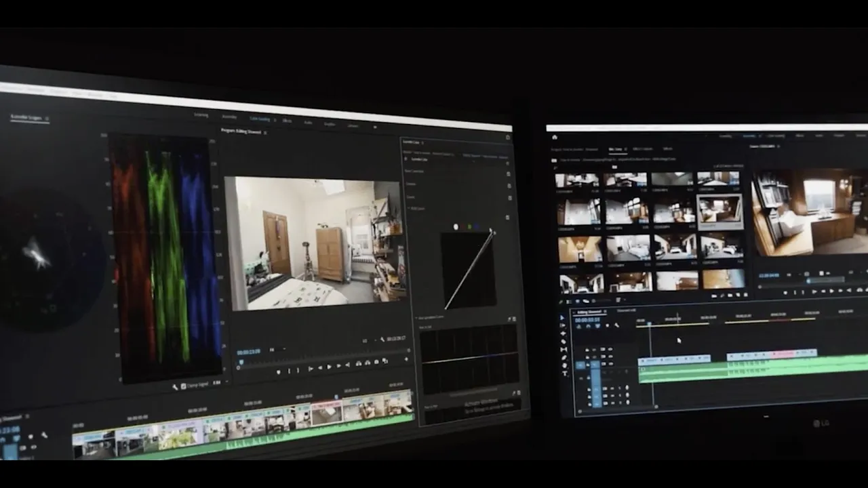Select the Ripple Edit tool
The height and width of the screenshot is (488, 868).
[564, 333]
